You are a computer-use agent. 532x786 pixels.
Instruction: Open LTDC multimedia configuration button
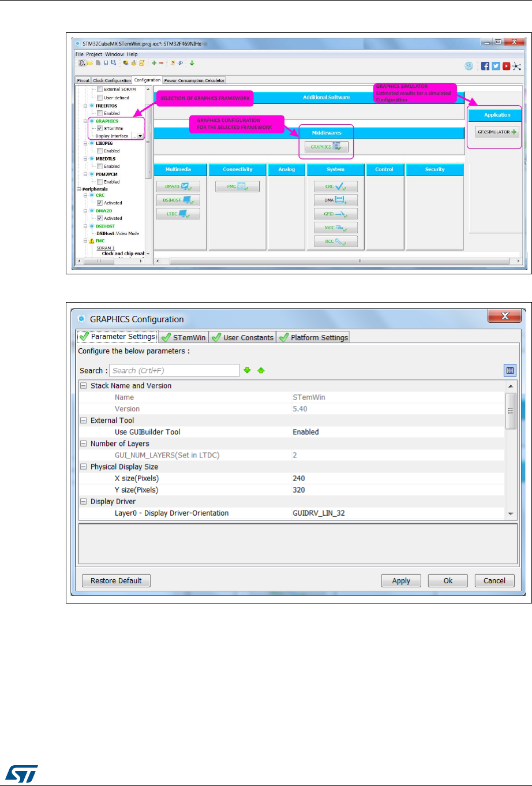178,214
